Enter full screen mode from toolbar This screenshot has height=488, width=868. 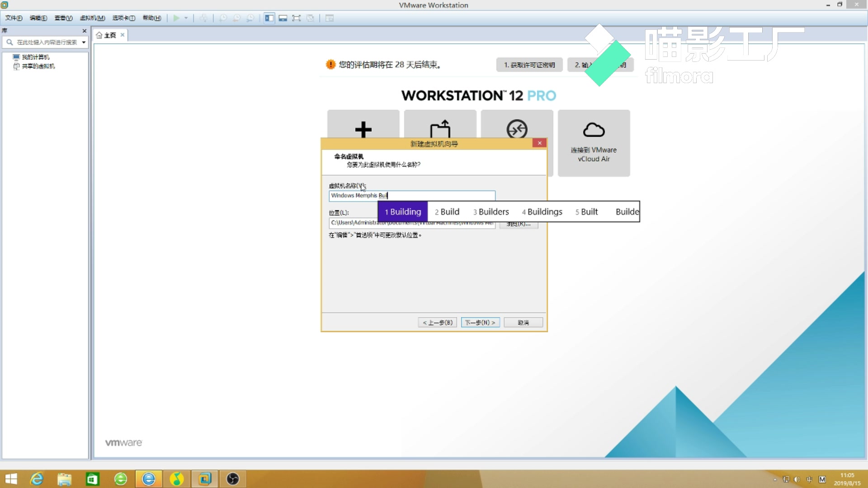[x=296, y=18]
